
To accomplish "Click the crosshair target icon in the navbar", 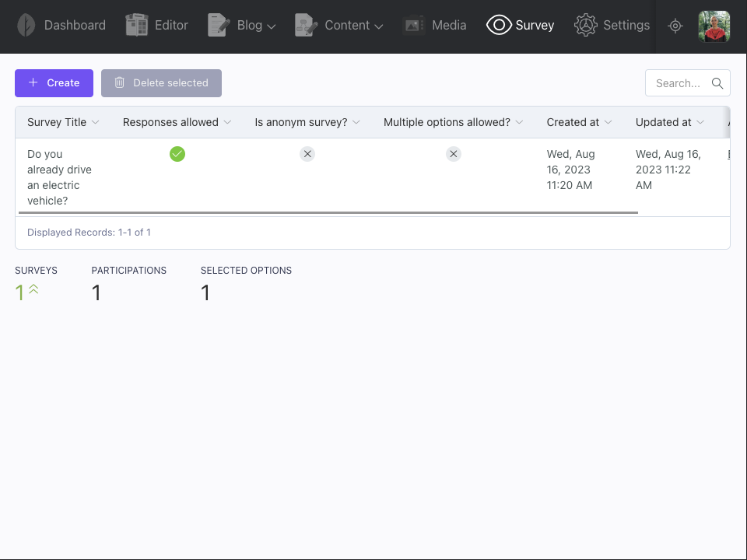I will (675, 26).
